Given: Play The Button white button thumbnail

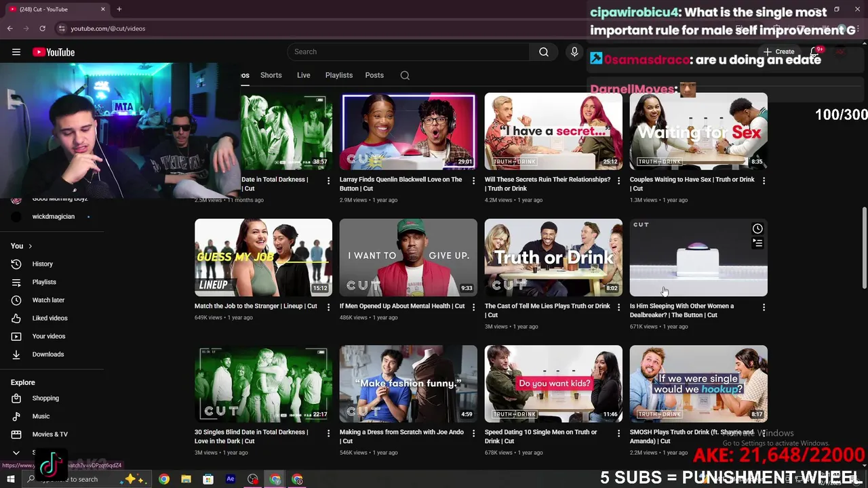Looking at the screenshot, I should point(698,258).
